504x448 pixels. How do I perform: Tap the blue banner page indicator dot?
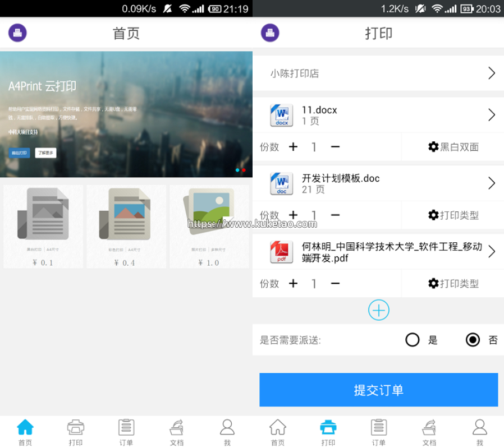tap(237, 170)
